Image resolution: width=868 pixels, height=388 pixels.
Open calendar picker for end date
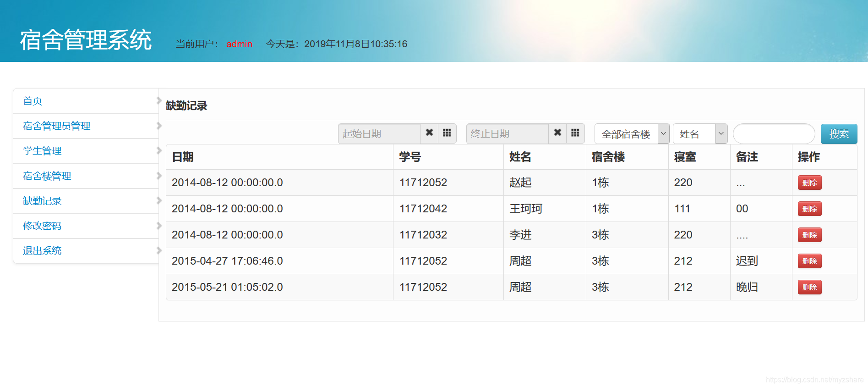pos(575,133)
